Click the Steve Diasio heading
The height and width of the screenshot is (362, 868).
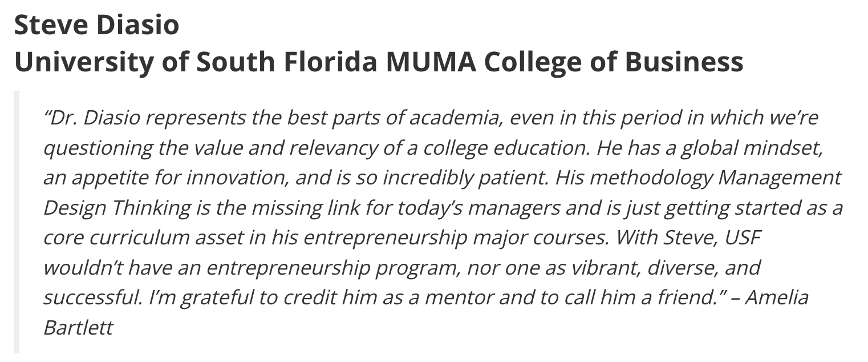pos(96,25)
